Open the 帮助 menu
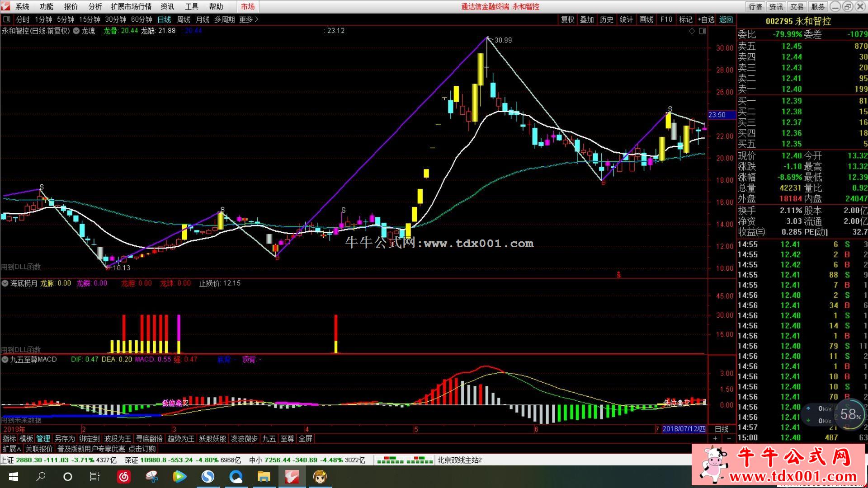This screenshot has height=488, width=868. click(x=216, y=6)
